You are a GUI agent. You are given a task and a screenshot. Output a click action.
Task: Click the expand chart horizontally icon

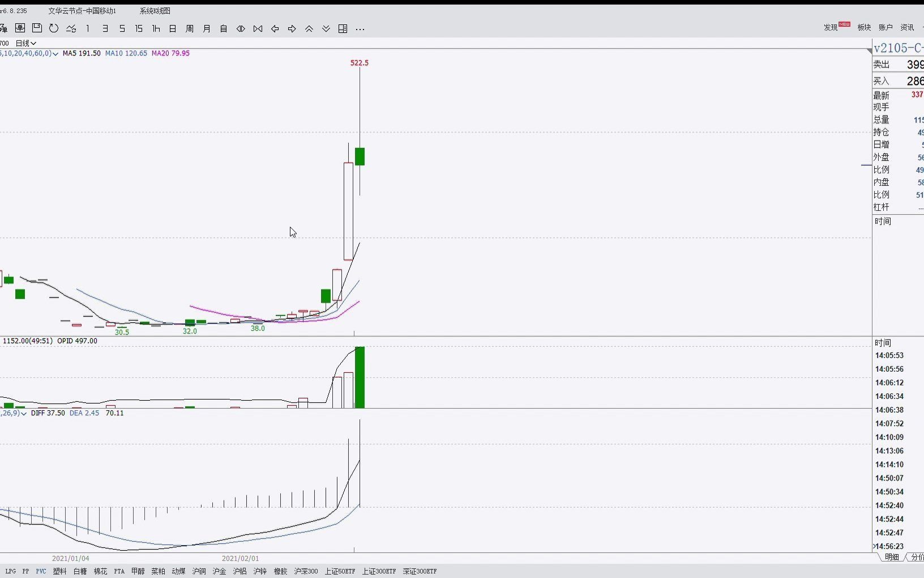[241, 28]
